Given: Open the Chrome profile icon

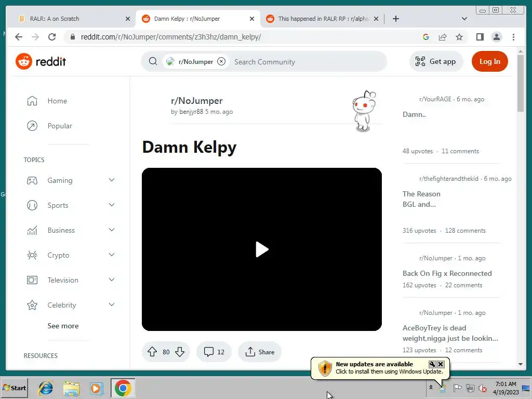Looking at the screenshot, I should (496, 37).
